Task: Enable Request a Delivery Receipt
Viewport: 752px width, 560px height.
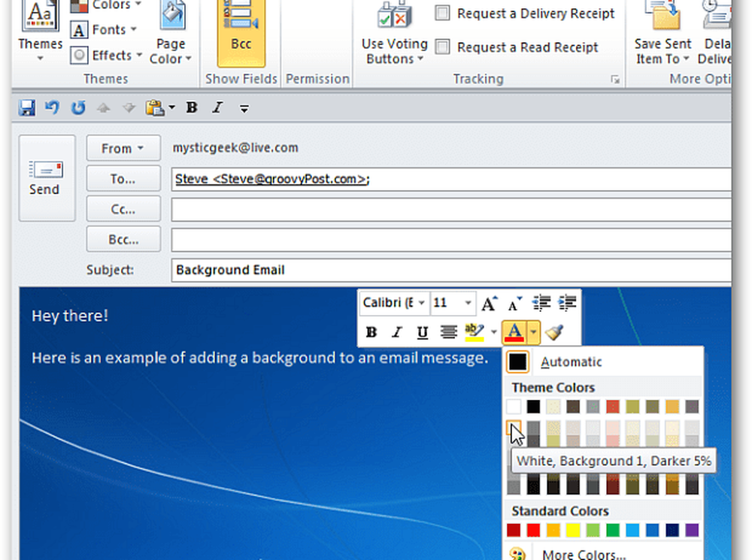Action: (525, 14)
